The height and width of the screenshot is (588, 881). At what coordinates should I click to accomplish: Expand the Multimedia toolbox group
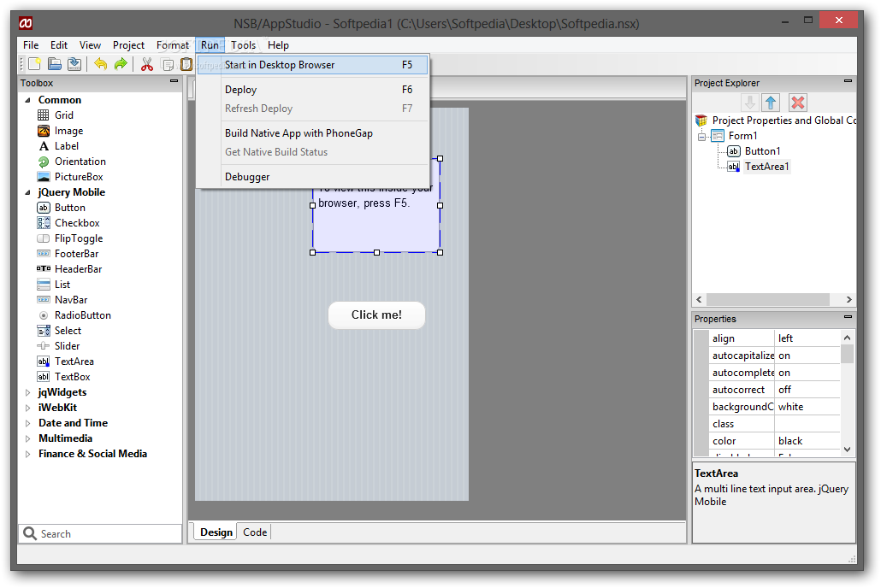(27, 438)
